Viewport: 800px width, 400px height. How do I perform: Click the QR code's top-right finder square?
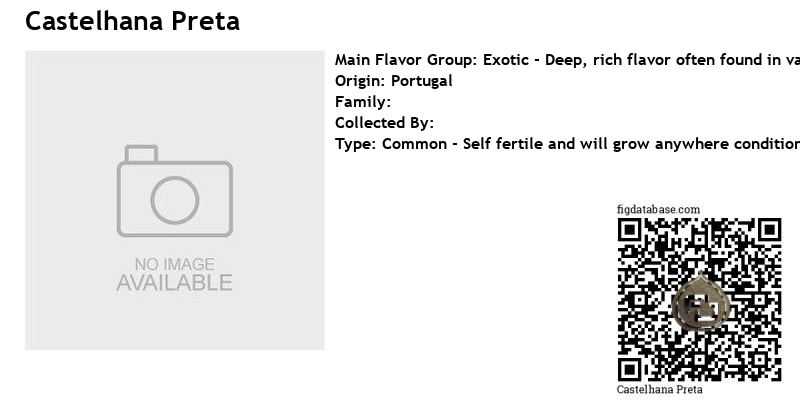click(x=769, y=230)
